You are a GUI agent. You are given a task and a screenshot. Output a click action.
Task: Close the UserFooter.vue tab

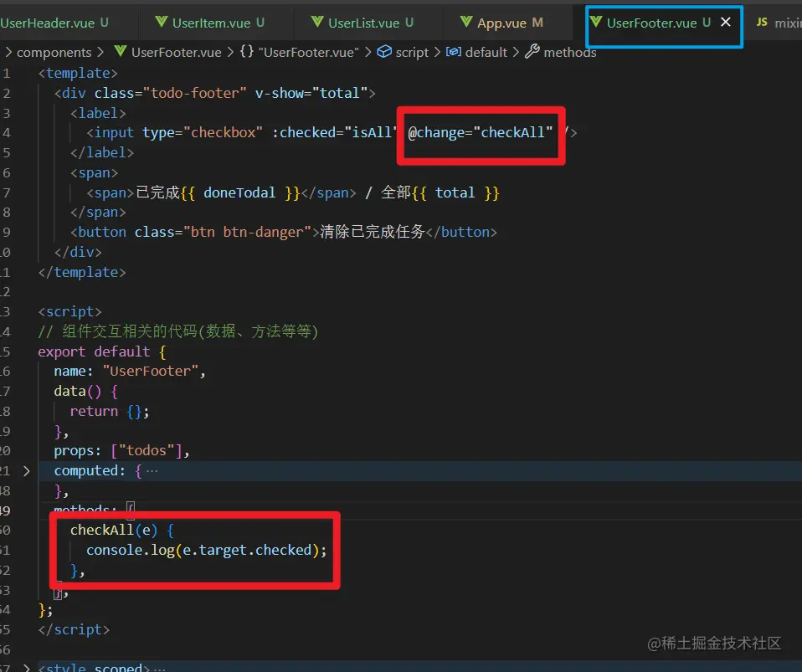pyautogui.click(x=725, y=22)
